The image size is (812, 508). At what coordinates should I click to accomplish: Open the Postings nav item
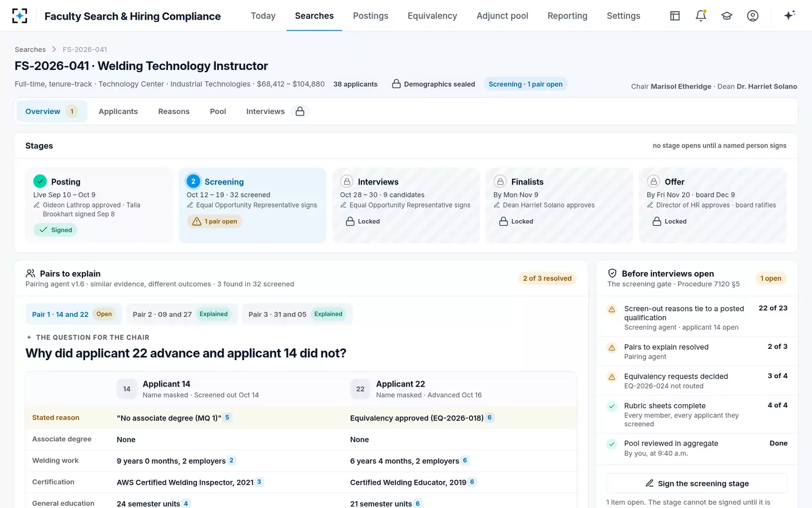[370, 16]
